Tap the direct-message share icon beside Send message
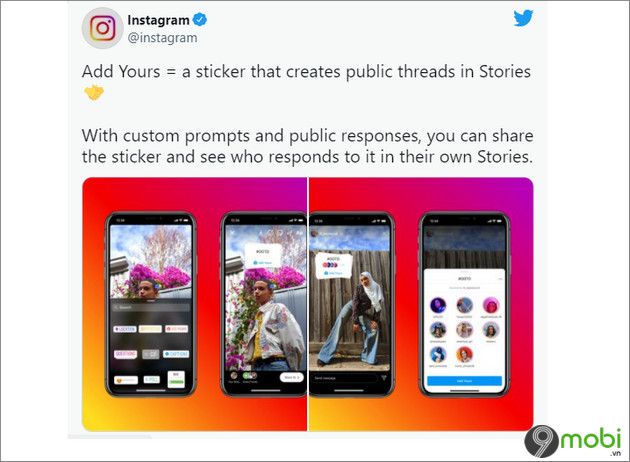 384,378
